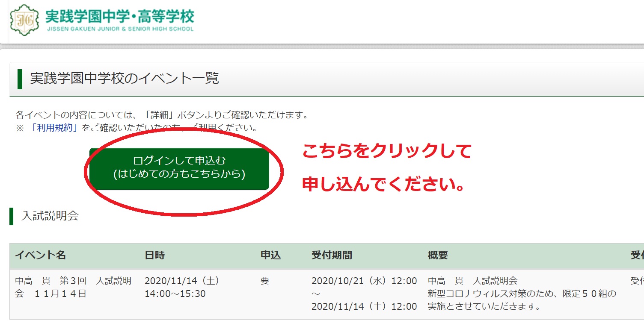Select the イベント名 column header
The height and width of the screenshot is (326, 644).
pos(40,256)
